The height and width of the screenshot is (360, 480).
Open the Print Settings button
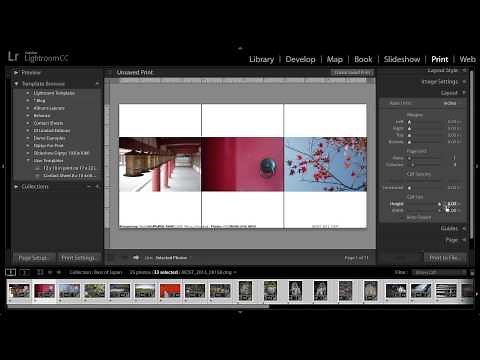(78, 258)
